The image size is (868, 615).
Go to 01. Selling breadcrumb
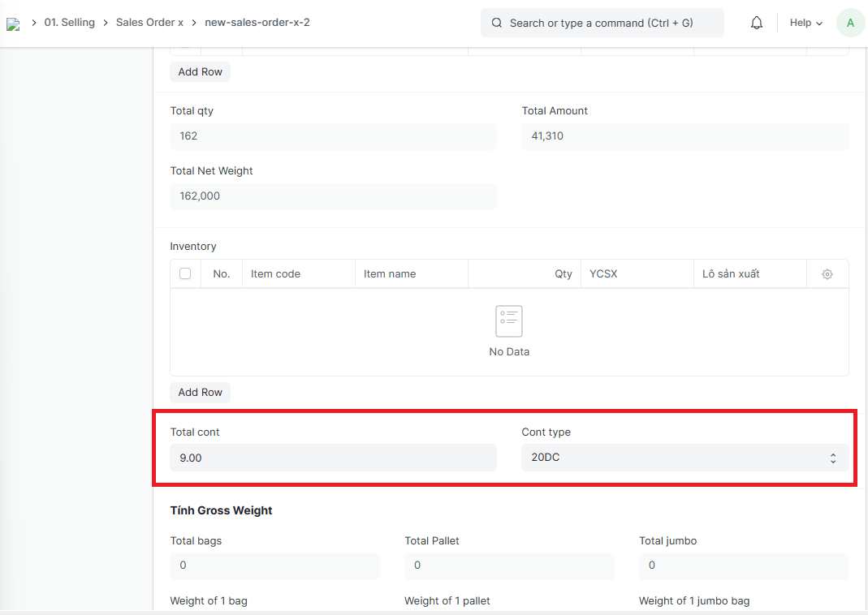click(70, 23)
